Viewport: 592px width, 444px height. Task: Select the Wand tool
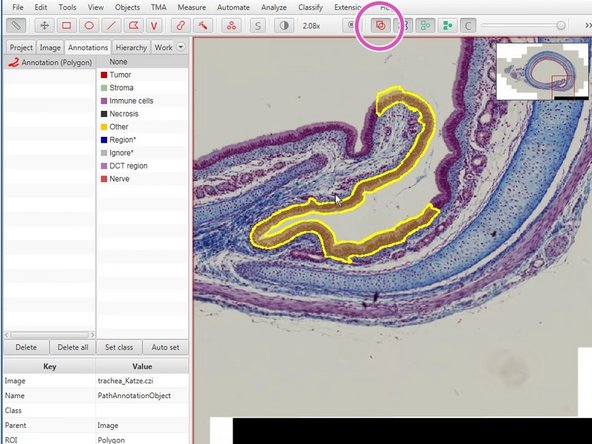click(203, 26)
